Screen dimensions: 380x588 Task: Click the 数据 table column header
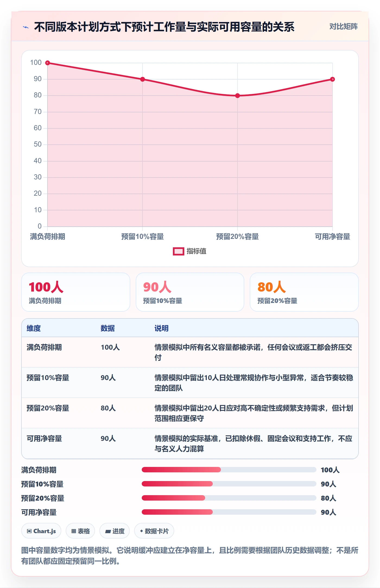(108, 328)
